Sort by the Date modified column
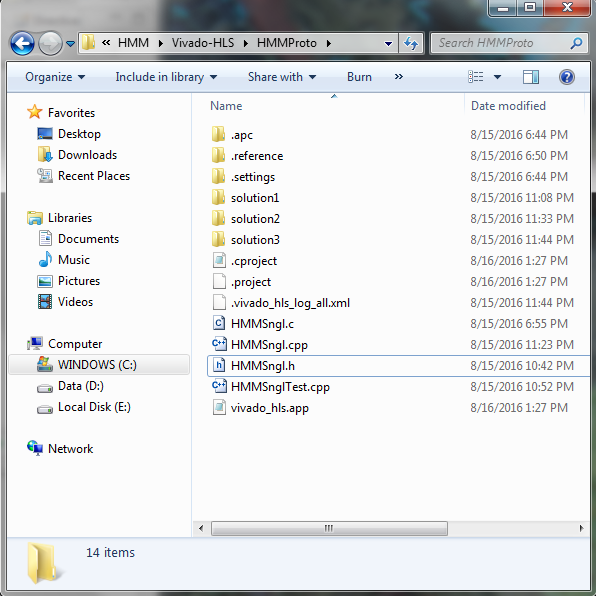Screen dimensions: 596x596 click(x=508, y=106)
